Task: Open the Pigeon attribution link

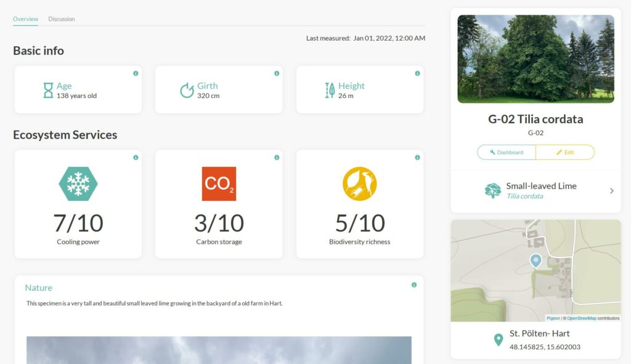Action: coord(553,318)
